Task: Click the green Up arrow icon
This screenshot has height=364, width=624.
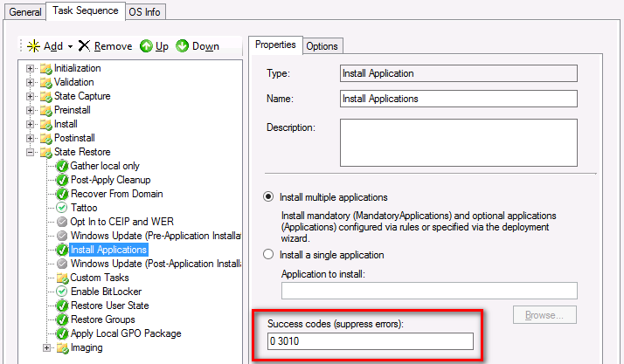Action: coord(146,46)
